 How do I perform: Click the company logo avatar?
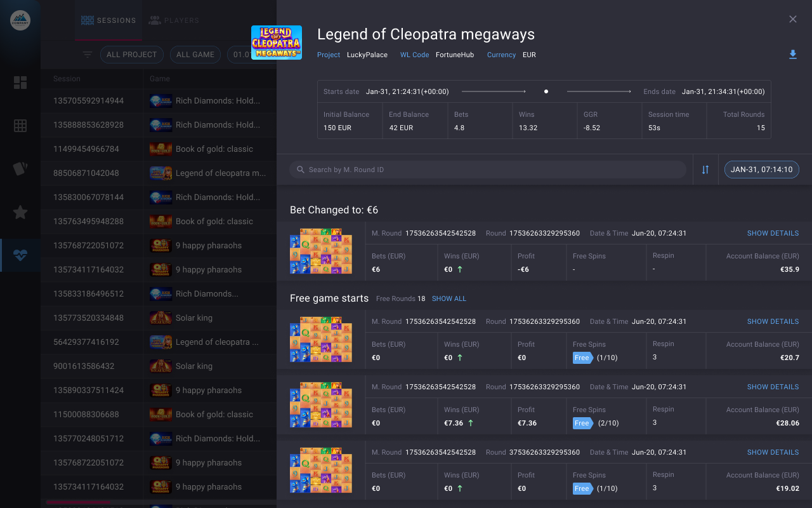click(20, 20)
